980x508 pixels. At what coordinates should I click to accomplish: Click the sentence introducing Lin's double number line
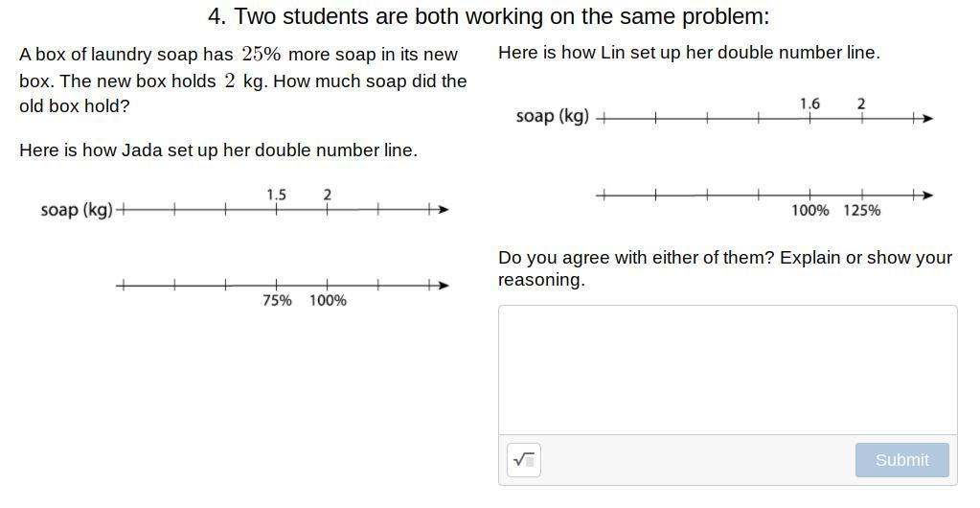coord(689,53)
